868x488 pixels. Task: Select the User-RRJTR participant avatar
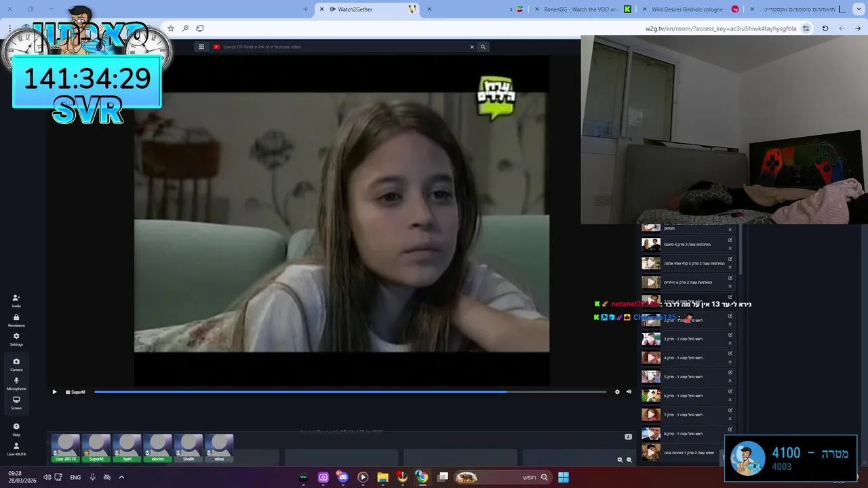pyautogui.click(x=66, y=448)
